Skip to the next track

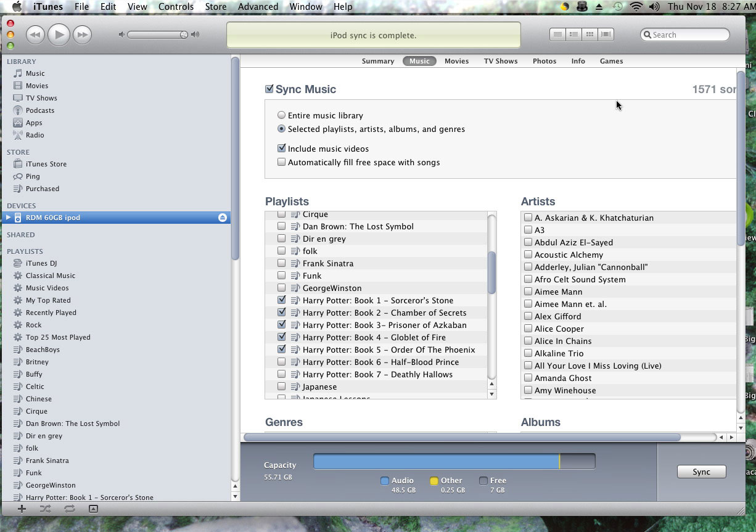coord(82,35)
